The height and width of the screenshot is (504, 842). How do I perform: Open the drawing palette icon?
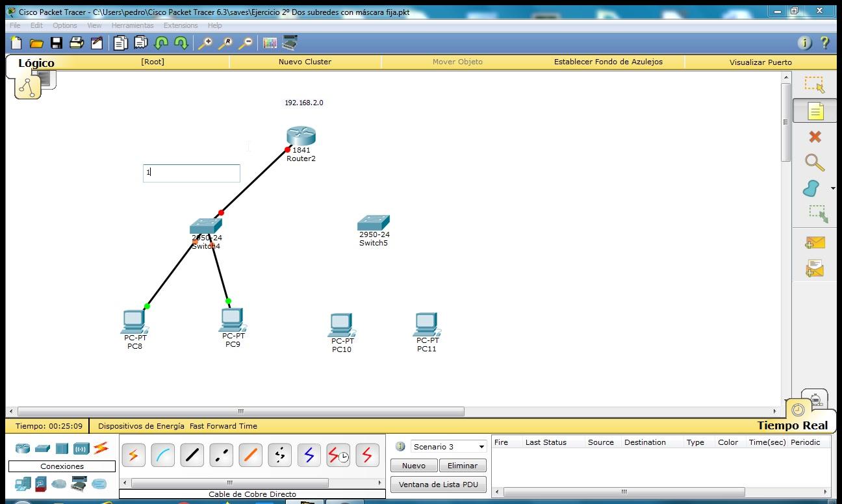point(270,43)
